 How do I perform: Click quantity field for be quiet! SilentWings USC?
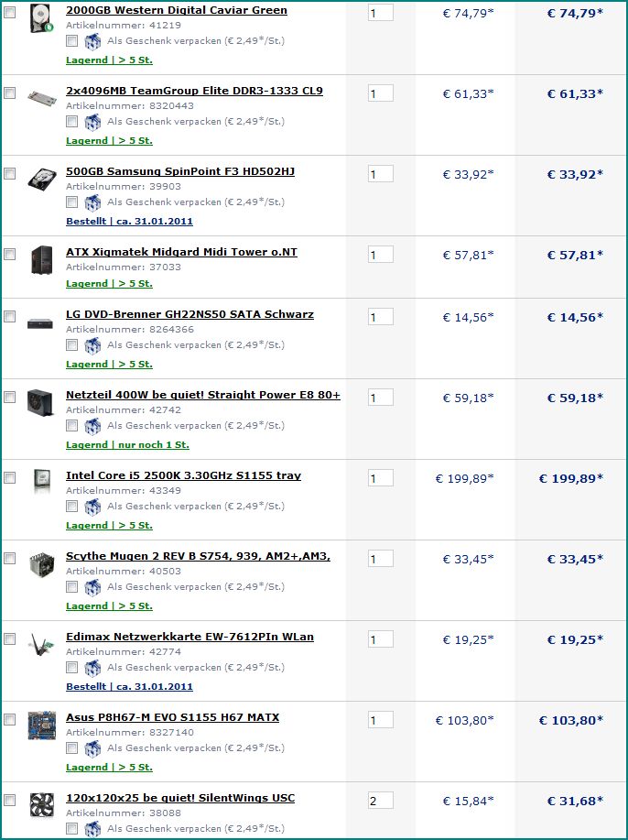pyautogui.click(x=380, y=801)
